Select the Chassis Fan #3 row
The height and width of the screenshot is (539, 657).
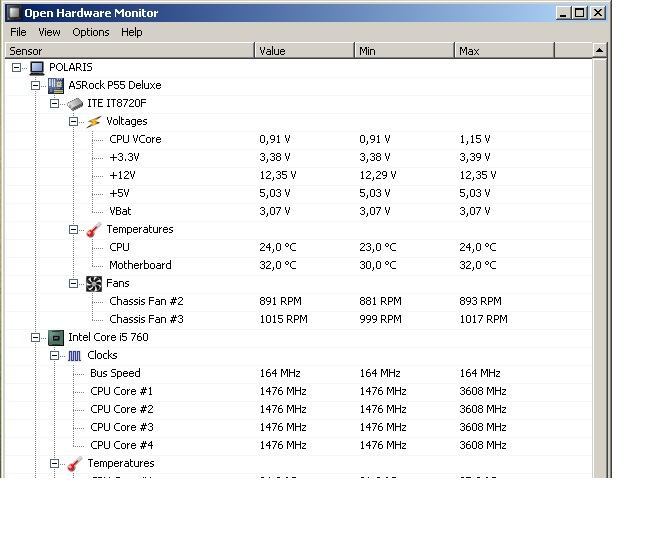[299, 320]
